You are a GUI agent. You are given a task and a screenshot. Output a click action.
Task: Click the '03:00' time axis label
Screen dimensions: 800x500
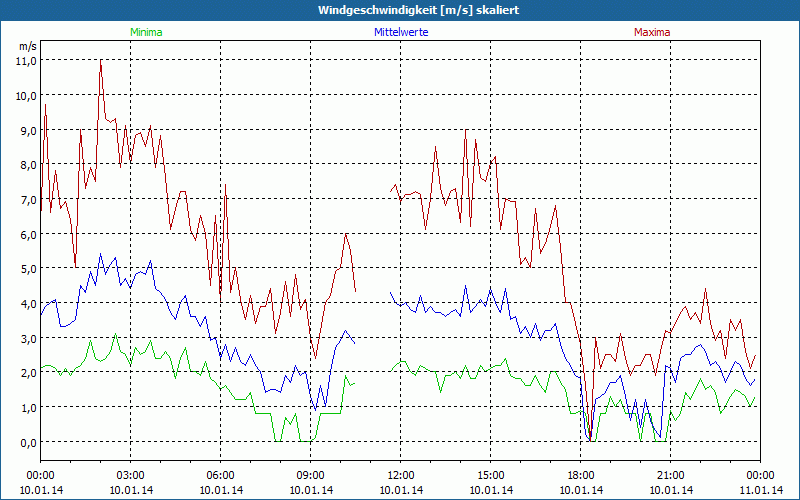click(x=131, y=476)
